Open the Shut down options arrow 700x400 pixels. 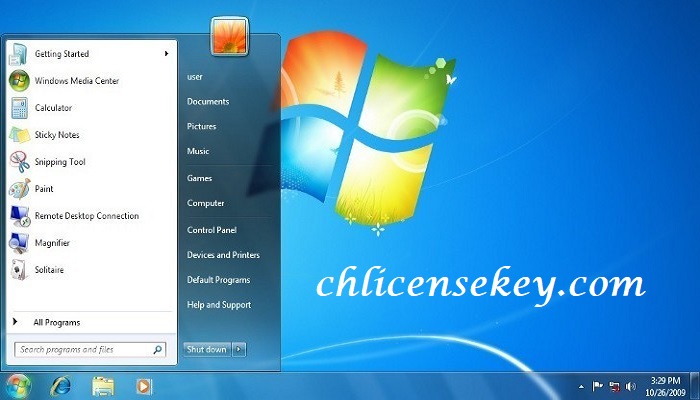(x=239, y=350)
